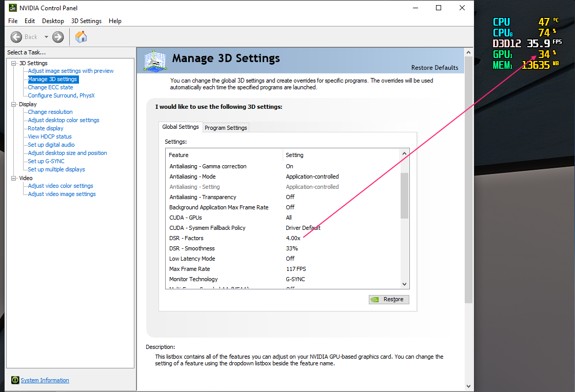Open Adjust image settings with preview
575x392 pixels.
[71, 71]
